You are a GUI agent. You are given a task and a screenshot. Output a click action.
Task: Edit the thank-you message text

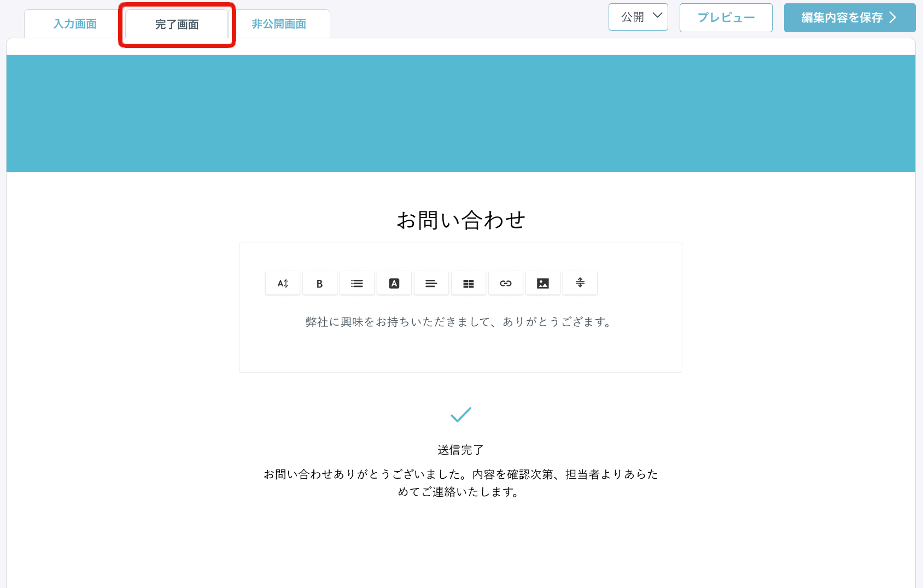[460, 322]
